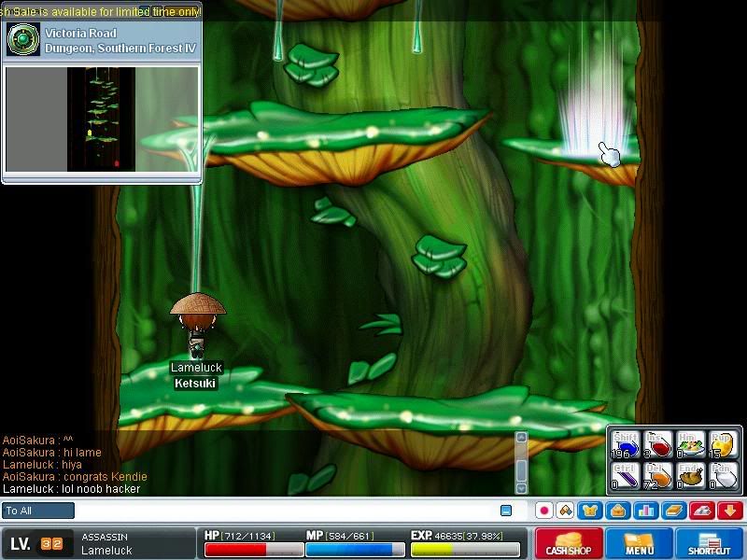The image size is (747, 560).
Task: Open the equipment window via the shirt icon
Action: click(590, 511)
